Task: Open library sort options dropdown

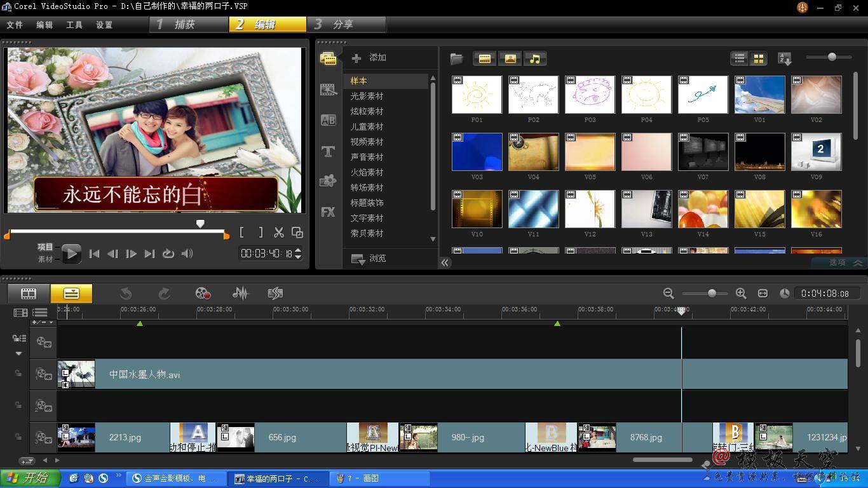Action: (x=785, y=59)
